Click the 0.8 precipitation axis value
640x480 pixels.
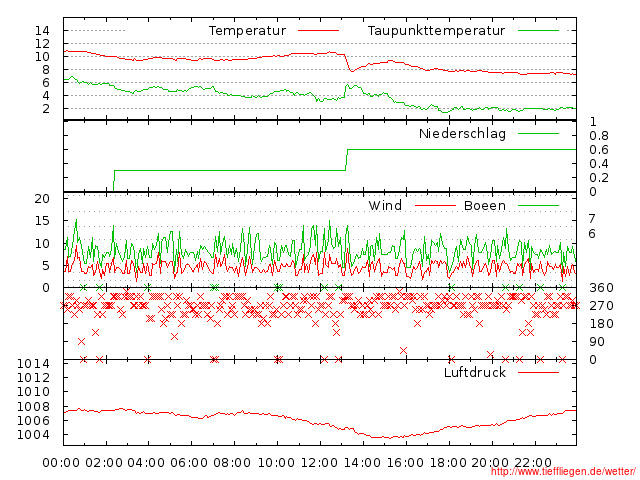(599, 136)
